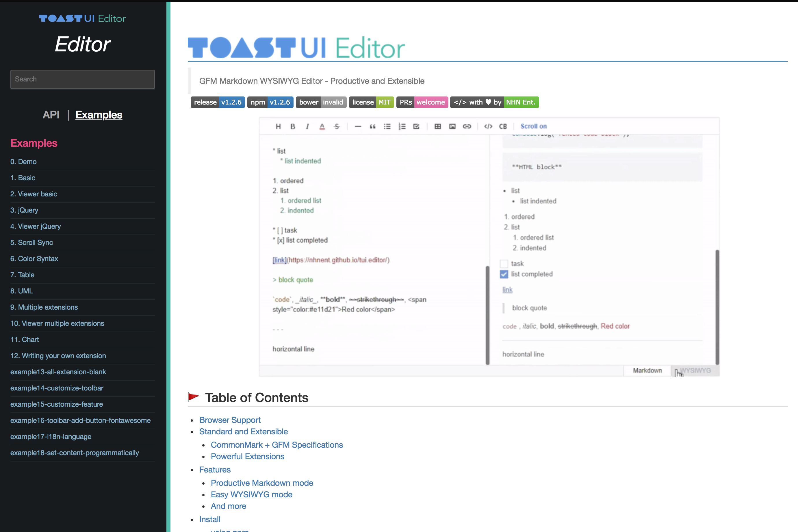
Task: Click the strikethrough toolbar icon
Action: pyautogui.click(x=336, y=126)
